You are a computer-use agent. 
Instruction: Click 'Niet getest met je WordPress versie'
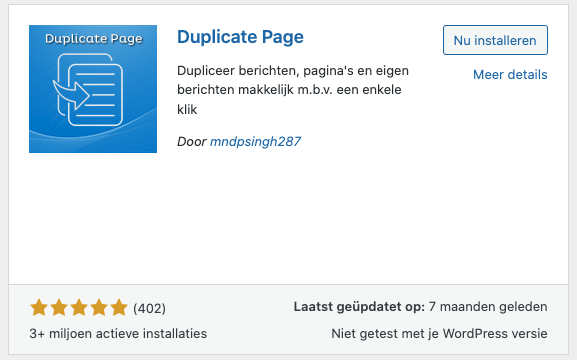tap(439, 333)
